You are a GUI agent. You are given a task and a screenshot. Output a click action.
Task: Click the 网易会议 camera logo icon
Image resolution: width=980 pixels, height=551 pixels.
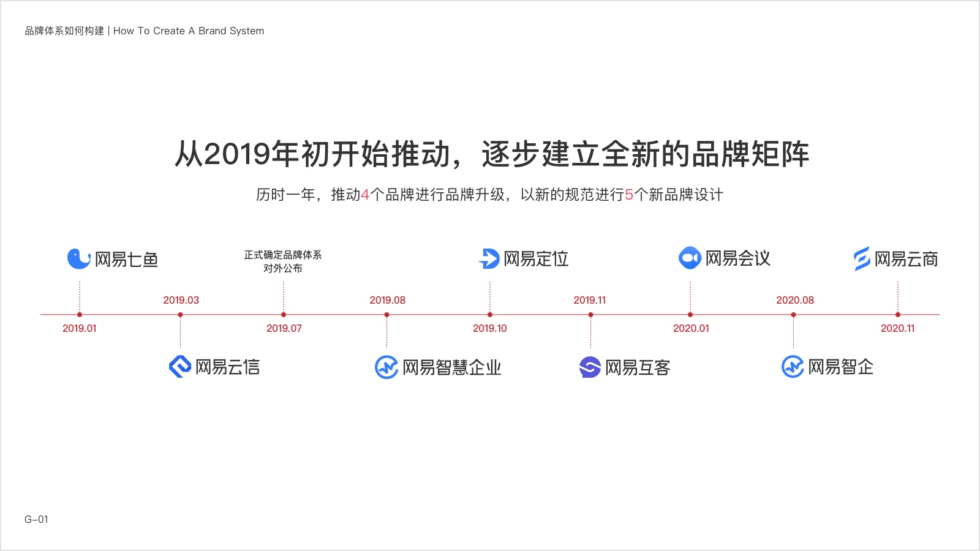pos(690,258)
